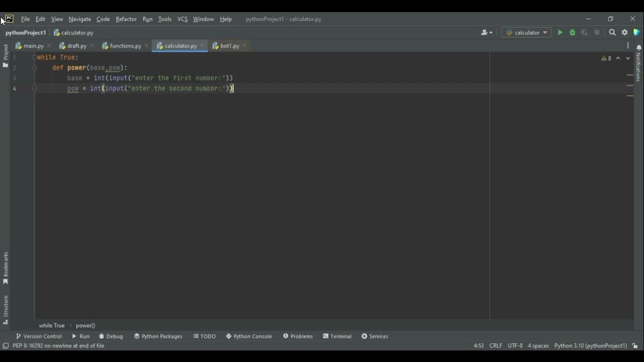The height and width of the screenshot is (362, 644).
Task: Open the VCS menu
Action: pos(182,19)
